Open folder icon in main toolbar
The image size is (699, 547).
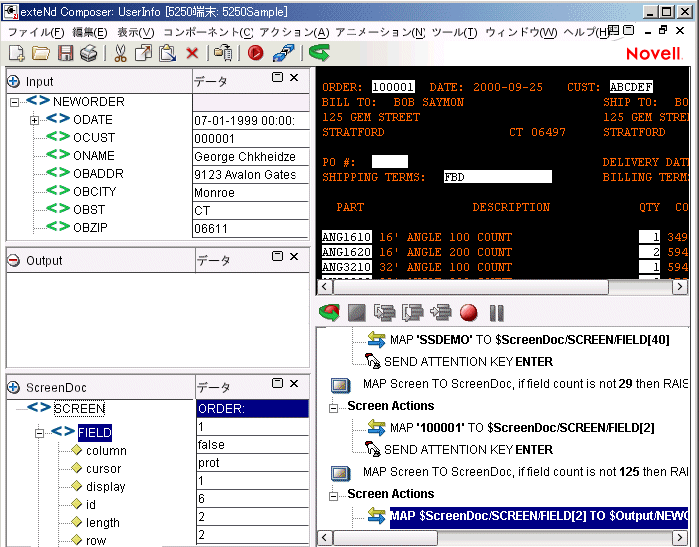(x=41, y=53)
